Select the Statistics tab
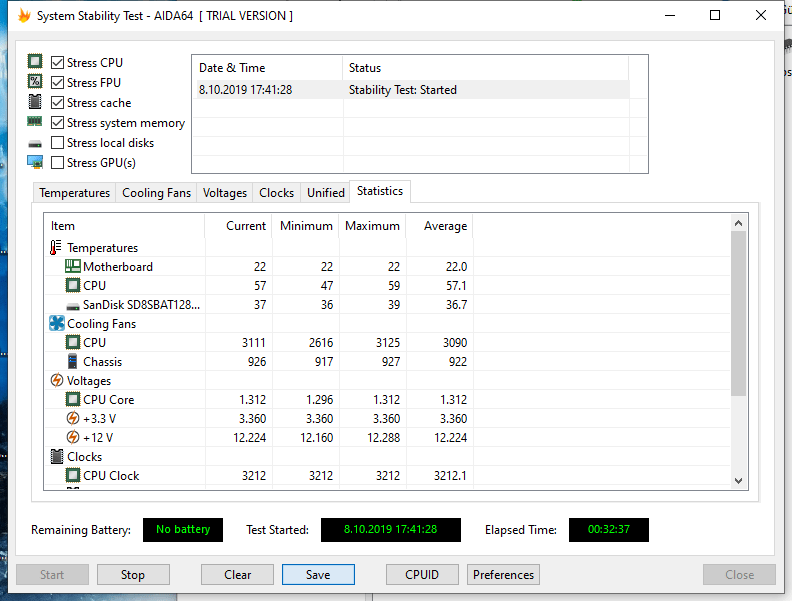The height and width of the screenshot is (601, 792). tap(380, 191)
